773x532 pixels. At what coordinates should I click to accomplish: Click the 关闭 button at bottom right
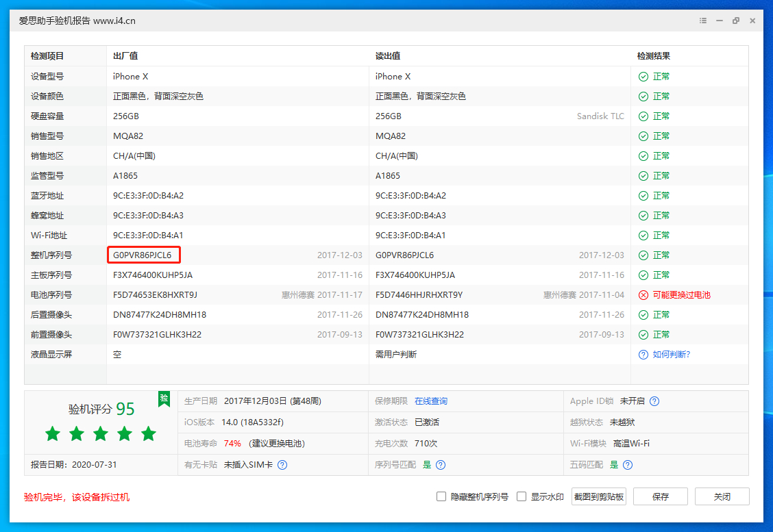[x=722, y=496]
